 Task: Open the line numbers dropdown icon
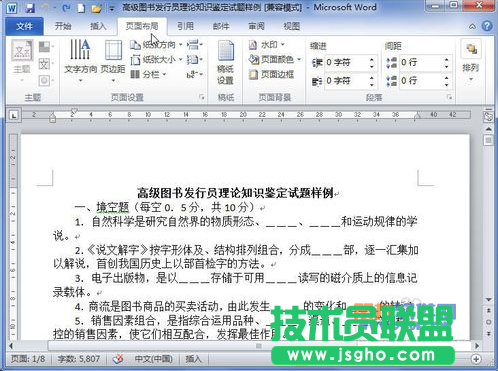pos(195,60)
